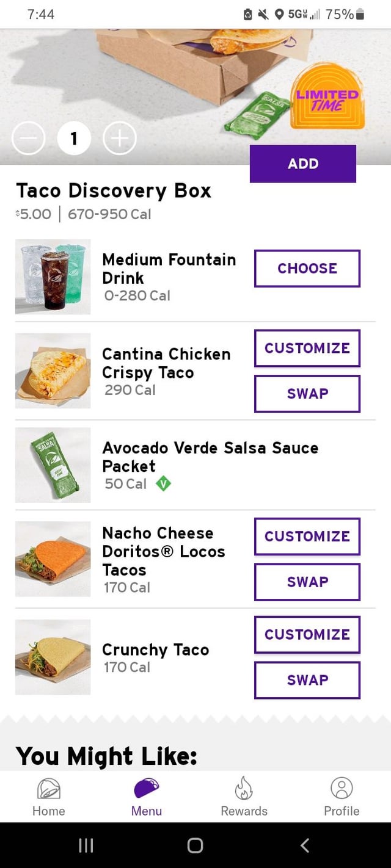Swap the Cantina Chicken Crispy Taco
The width and height of the screenshot is (391, 868).
point(307,394)
